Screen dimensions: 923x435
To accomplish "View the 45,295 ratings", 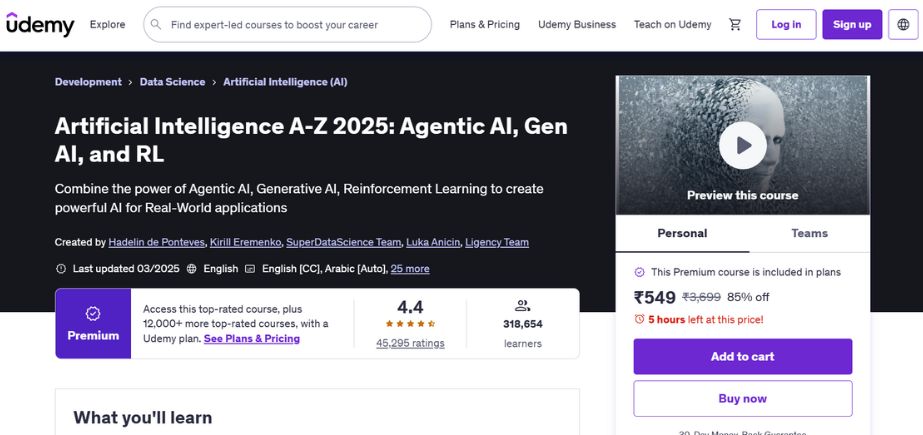I will point(410,343).
